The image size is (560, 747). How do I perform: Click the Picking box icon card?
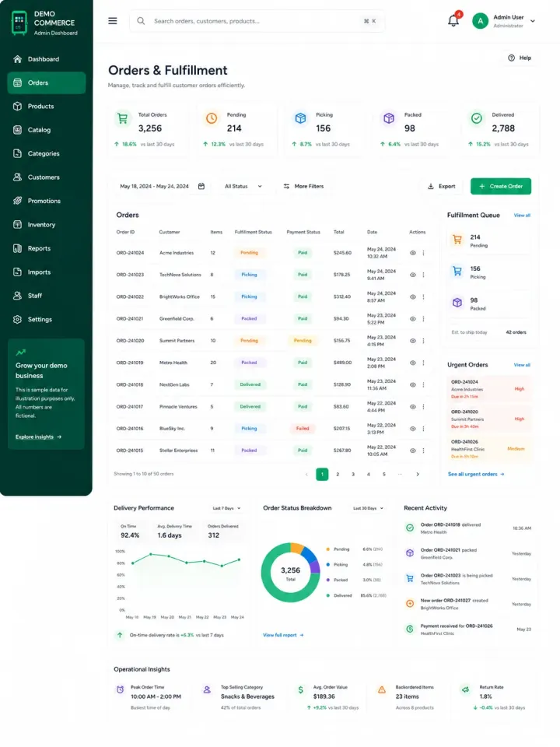pos(300,118)
